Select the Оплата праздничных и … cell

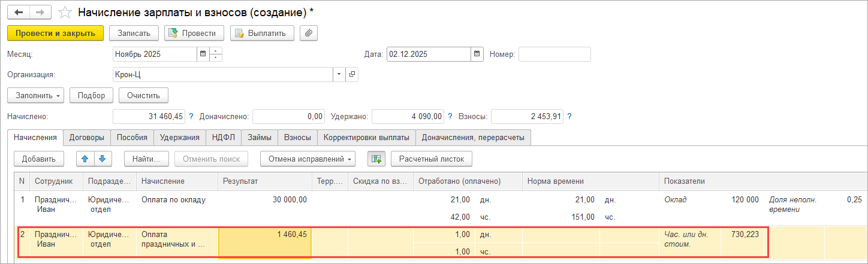pyautogui.click(x=177, y=242)
